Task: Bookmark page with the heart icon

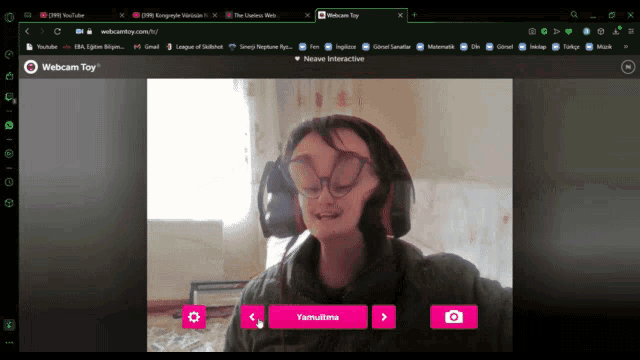Action: pos(569,31)
